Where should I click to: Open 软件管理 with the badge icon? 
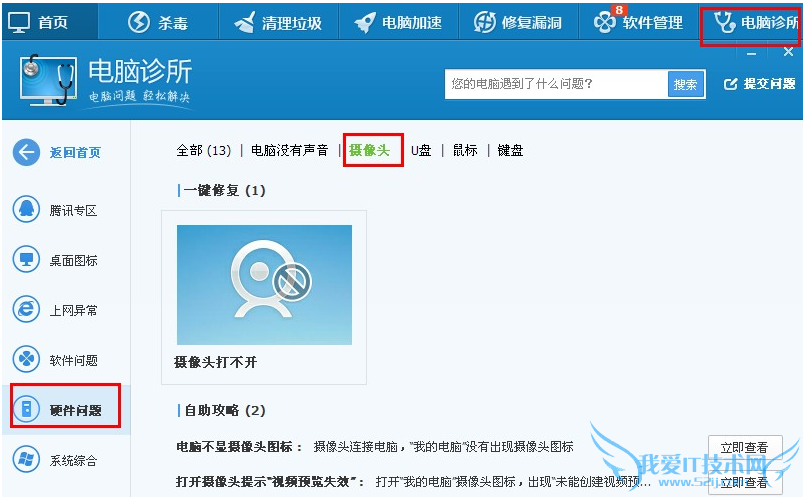(605, 22)
